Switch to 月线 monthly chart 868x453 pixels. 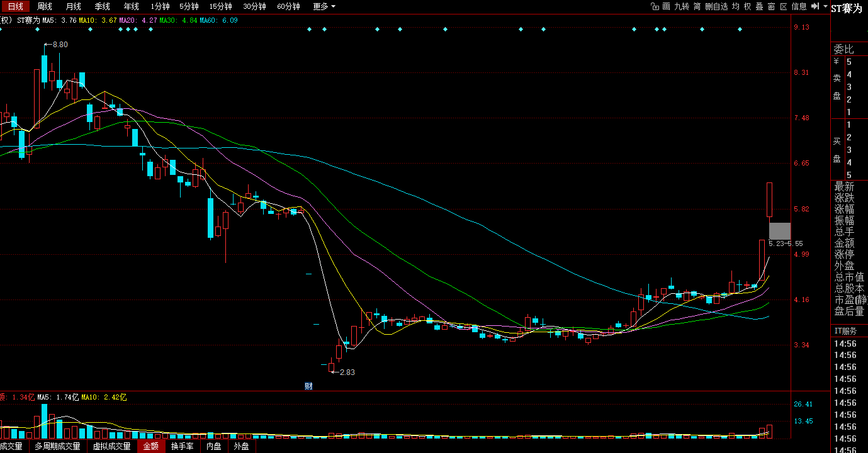pos(74,6)
